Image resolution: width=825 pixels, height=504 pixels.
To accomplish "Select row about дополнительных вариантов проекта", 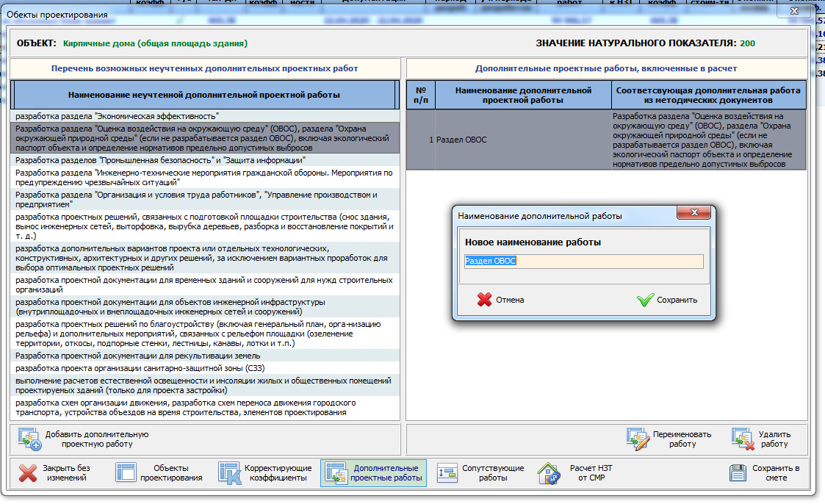I will [205, 258].
